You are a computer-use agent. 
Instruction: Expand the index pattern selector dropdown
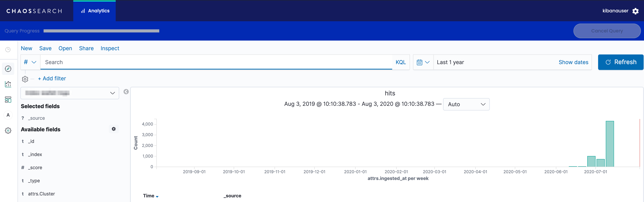click(70, 93)
